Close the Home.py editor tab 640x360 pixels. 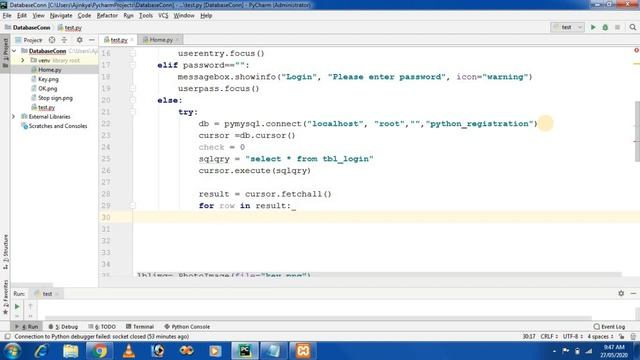pos(177,40)
